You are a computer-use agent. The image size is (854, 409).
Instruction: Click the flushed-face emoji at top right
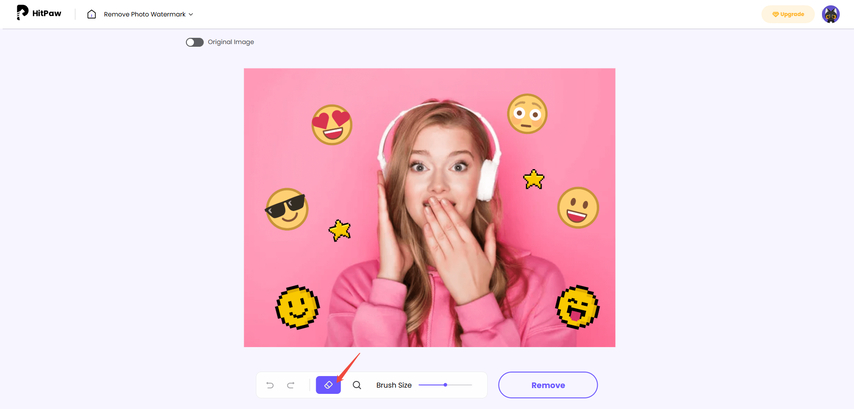point(526,114)
